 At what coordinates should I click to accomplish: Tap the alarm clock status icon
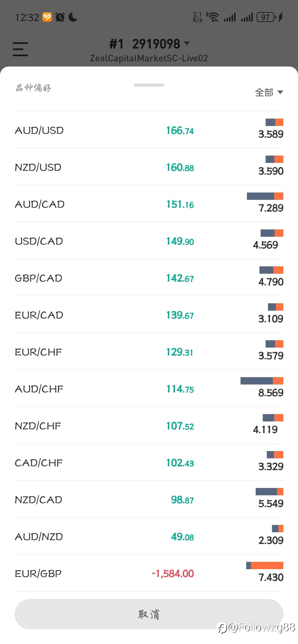click(x=60, y=17)
